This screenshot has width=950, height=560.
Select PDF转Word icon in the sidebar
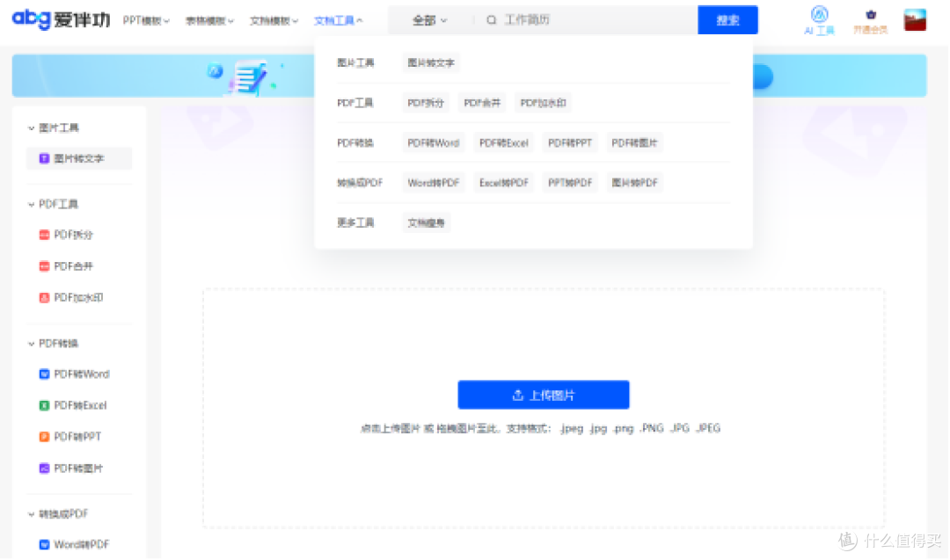coord(44,375)
